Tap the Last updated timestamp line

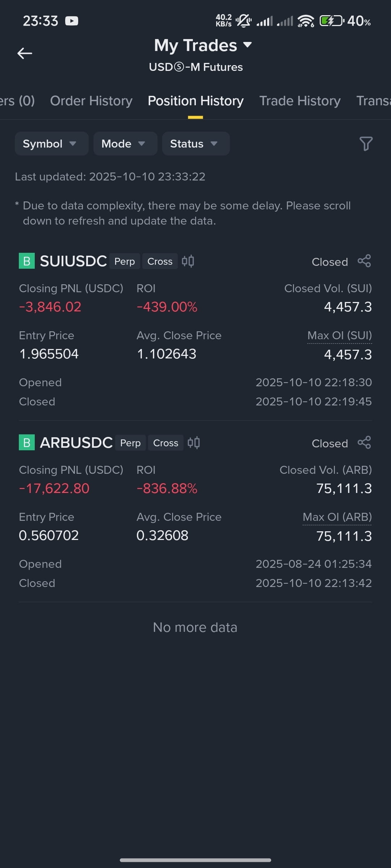pos(110,176)
